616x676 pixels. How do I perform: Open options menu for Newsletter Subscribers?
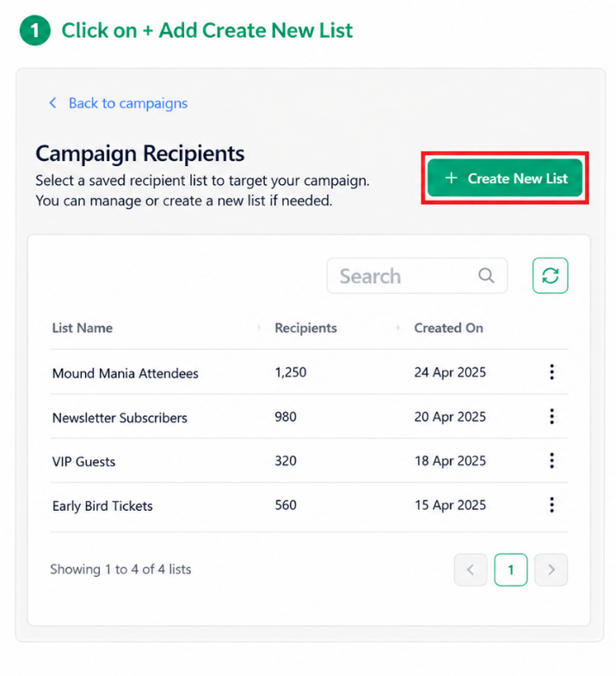551,416
